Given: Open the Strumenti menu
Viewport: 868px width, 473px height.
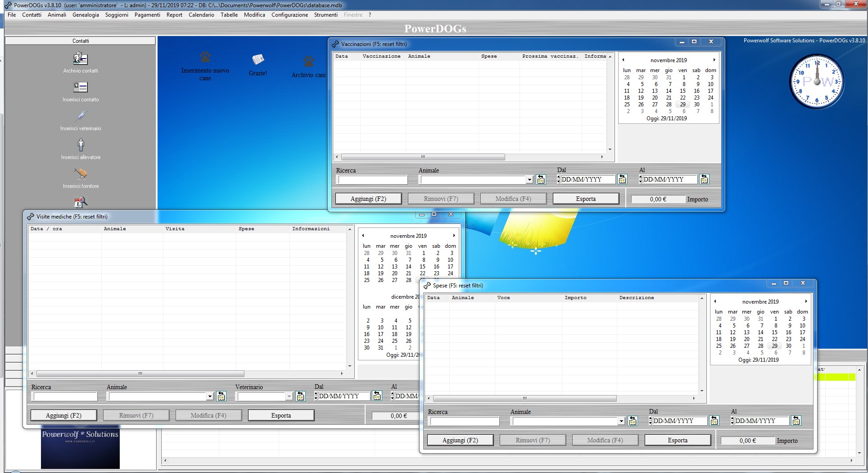Looking at the screenshot, I should click(x=325, y=15).
